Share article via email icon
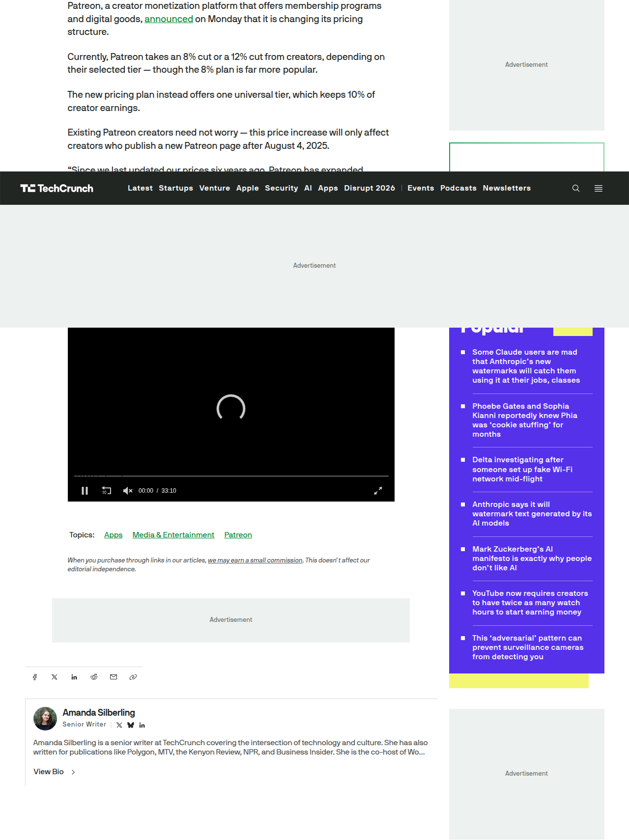The width and height of the screenshot is (629, 840). pyautogui.click(x=114, y=677)
